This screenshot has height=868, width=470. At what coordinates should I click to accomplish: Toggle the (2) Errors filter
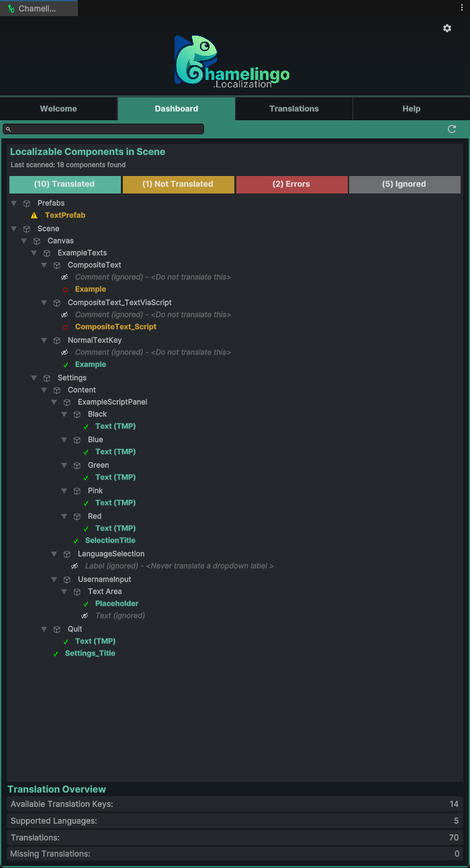(x=291, y=184)
